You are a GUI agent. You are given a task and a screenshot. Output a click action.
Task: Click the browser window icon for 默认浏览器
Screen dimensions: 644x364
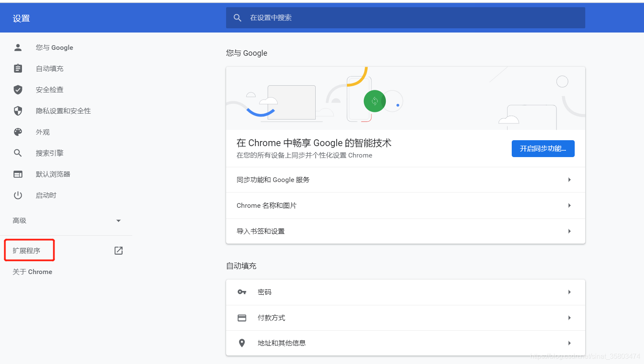18,174
